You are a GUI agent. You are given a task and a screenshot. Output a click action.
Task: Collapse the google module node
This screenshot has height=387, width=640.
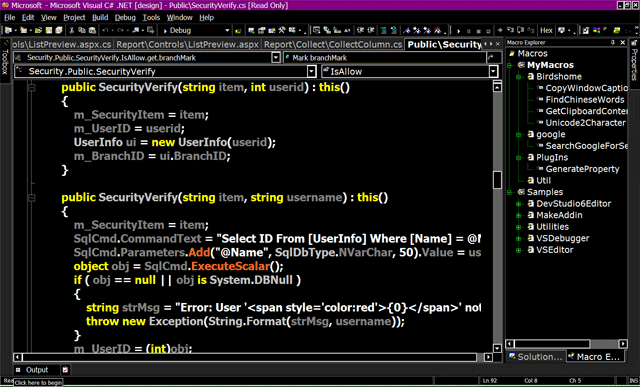pos(519,134)
